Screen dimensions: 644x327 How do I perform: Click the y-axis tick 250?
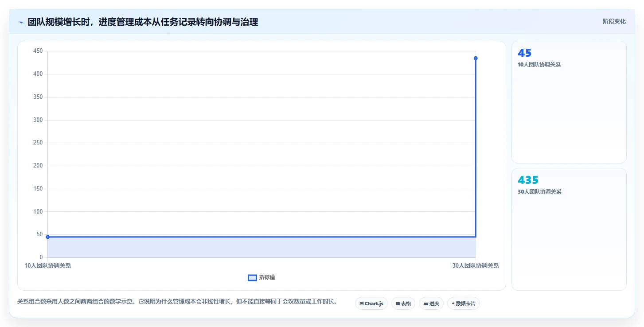tap(38, 143)
